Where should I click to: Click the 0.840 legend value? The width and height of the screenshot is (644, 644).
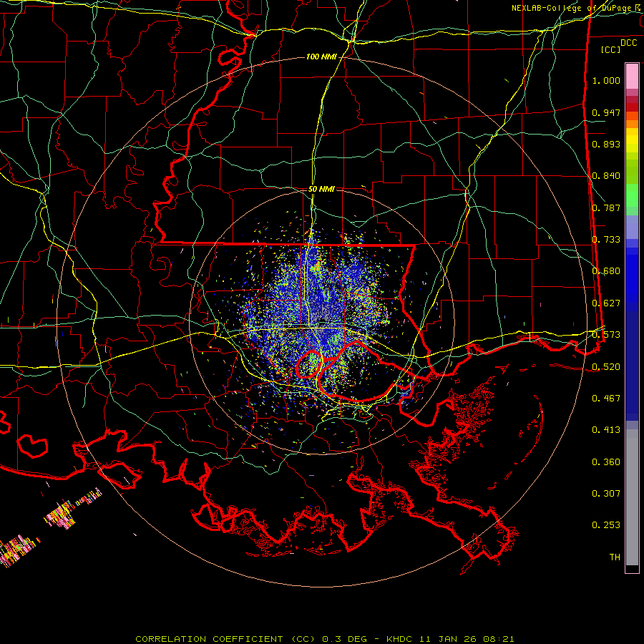606,176
